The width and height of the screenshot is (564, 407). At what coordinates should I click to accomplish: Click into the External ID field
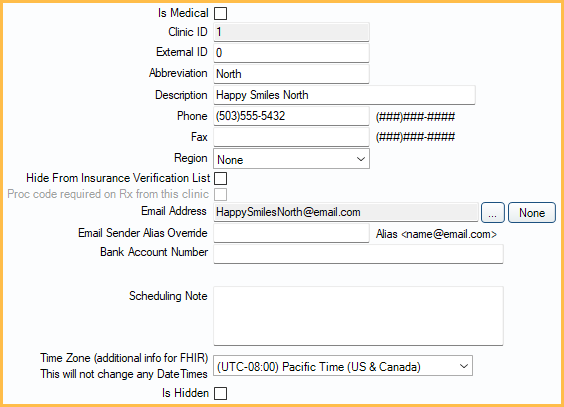291,53
